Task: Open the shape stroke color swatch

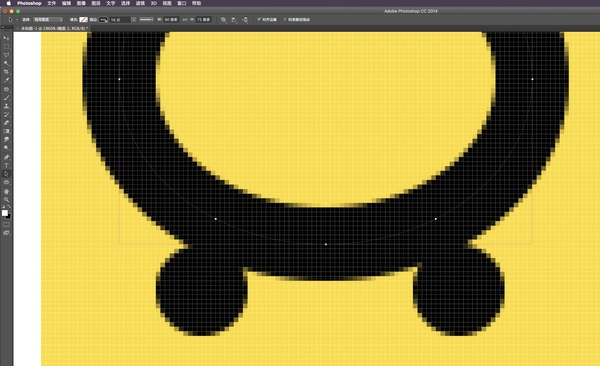Action: tap(103, 20)
